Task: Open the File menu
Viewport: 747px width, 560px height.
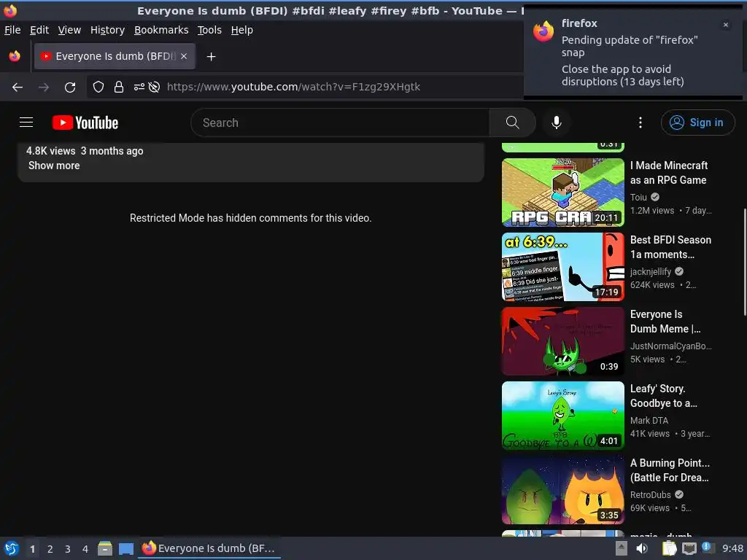Action: 12,30
